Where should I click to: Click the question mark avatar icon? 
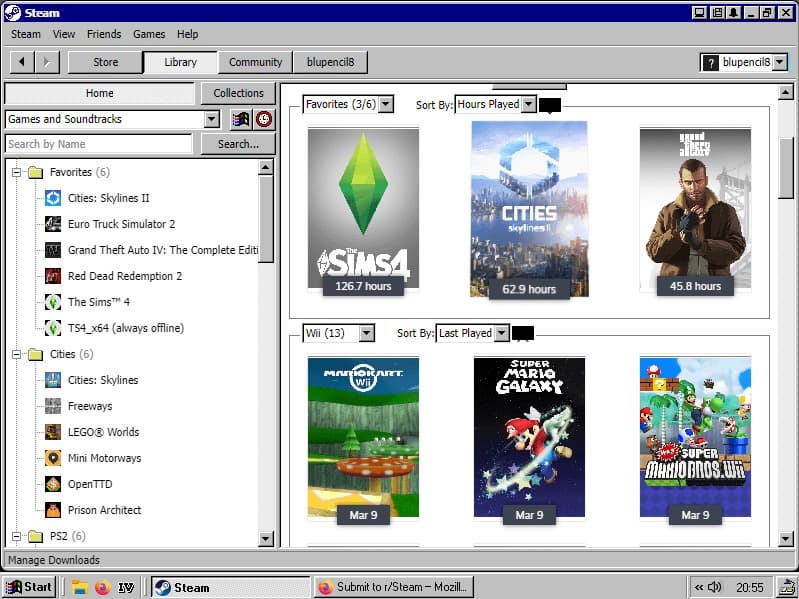point(710,63)
